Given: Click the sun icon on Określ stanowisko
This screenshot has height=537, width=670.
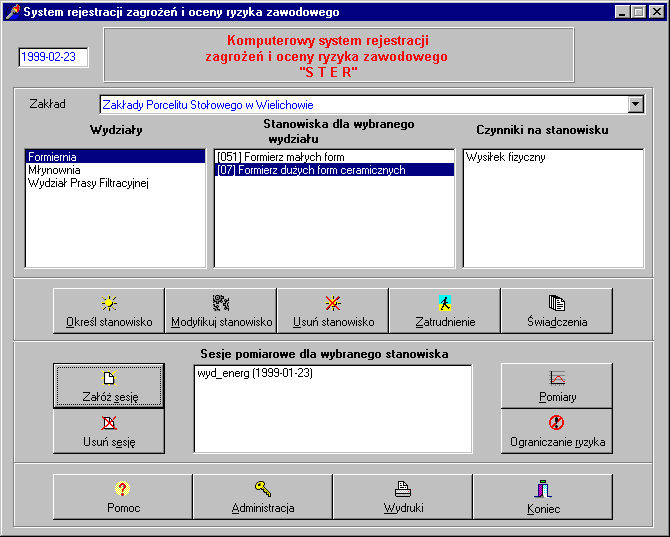Looking at the screenshot, I should pyautogui.click(x=108, y=303).
